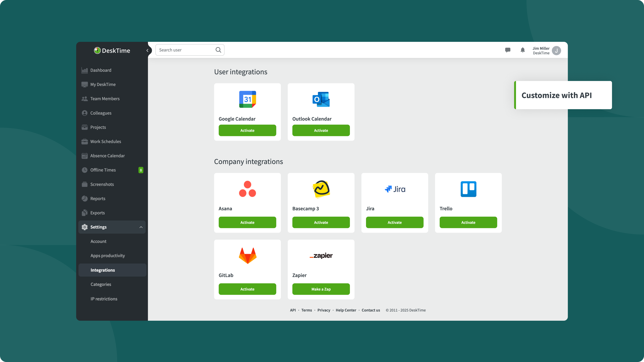Go to the Apps productivity settings

[108, 256]
